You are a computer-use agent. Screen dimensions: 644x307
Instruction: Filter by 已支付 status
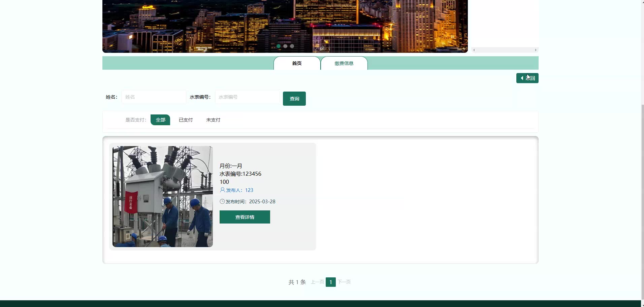[186, 120]
